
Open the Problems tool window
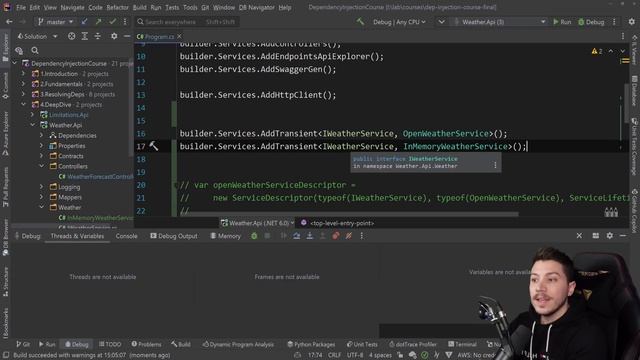pos(146,344)
